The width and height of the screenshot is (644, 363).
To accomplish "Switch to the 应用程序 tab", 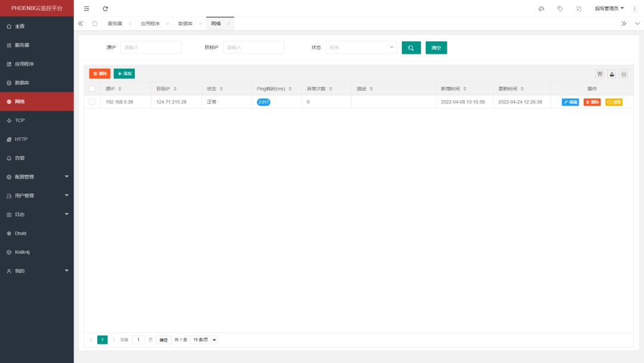I will pos(150,24).
